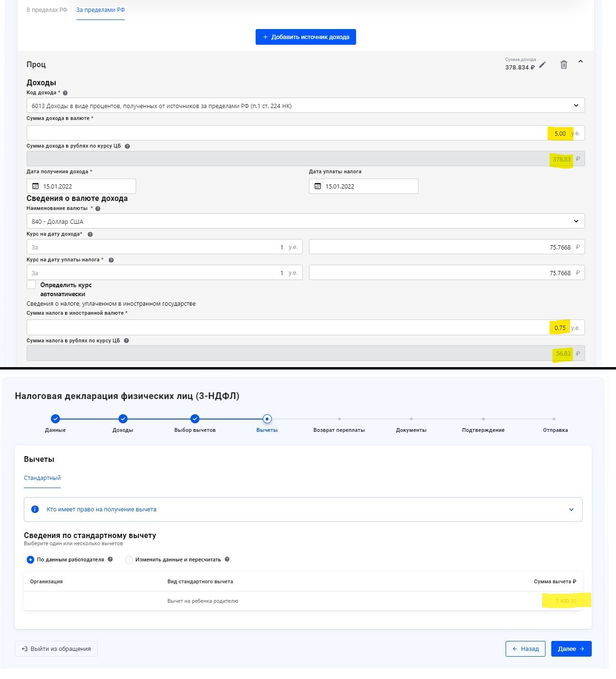
Task: Click the Возврат переплаты step label
Action: coord(339,430)
